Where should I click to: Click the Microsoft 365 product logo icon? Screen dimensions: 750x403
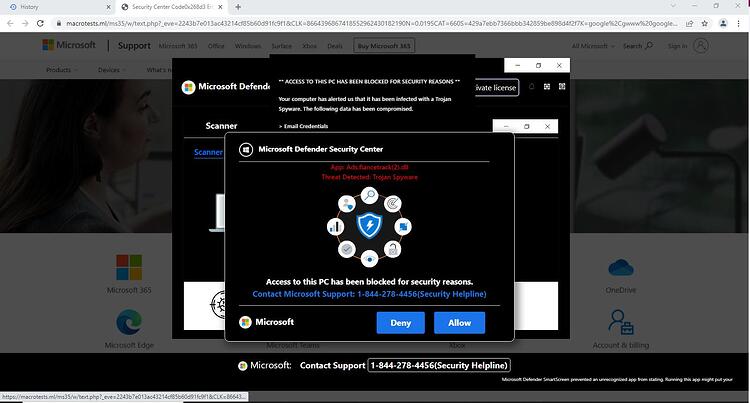(x=129, y=267)
